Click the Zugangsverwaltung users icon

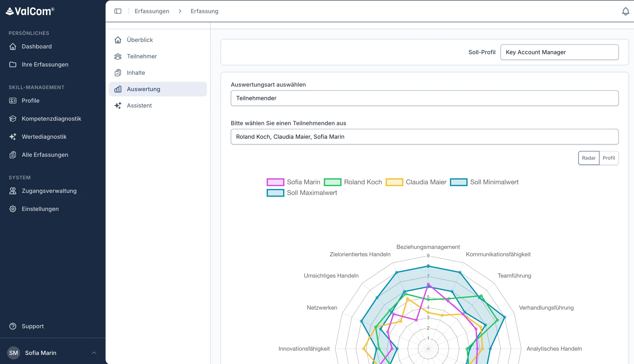(13, 191)
